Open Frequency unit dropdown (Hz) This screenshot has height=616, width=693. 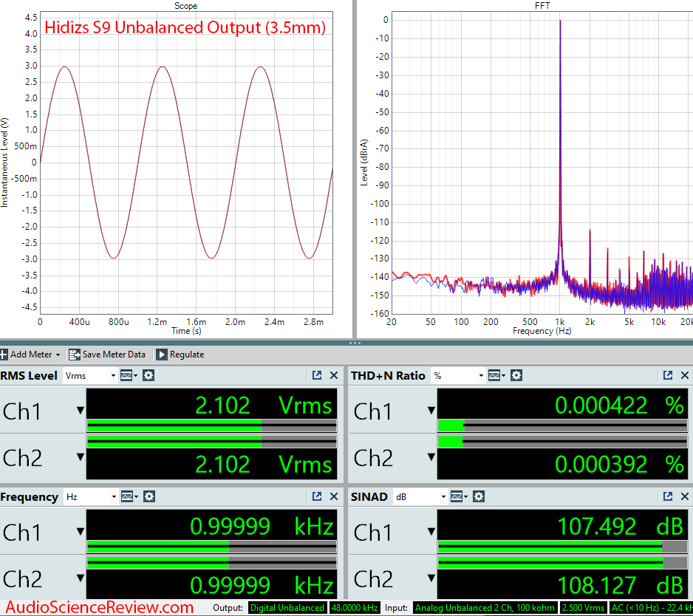pos(91,496)
